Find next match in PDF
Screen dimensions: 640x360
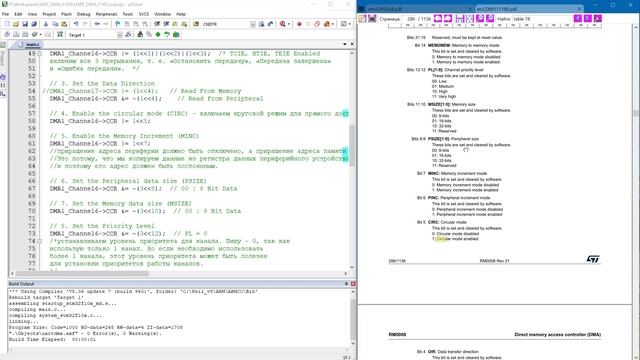pos(587,18)
